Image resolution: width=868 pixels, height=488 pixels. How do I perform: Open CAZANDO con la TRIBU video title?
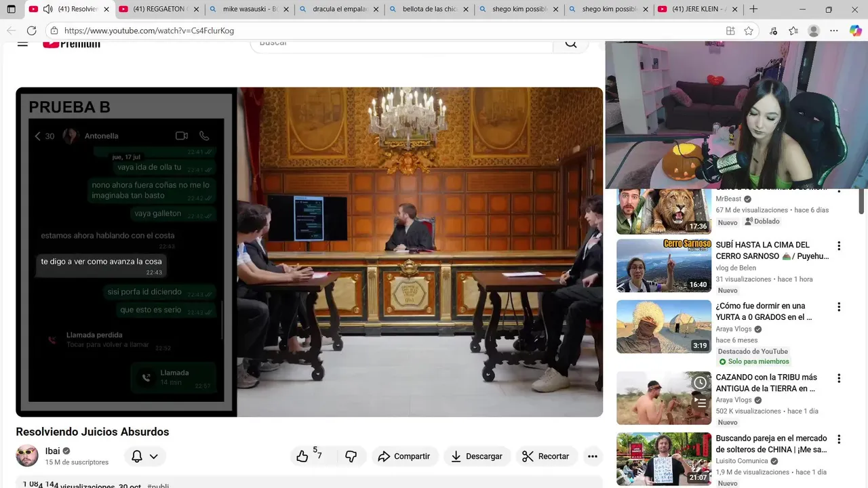[x=766, y=383]
